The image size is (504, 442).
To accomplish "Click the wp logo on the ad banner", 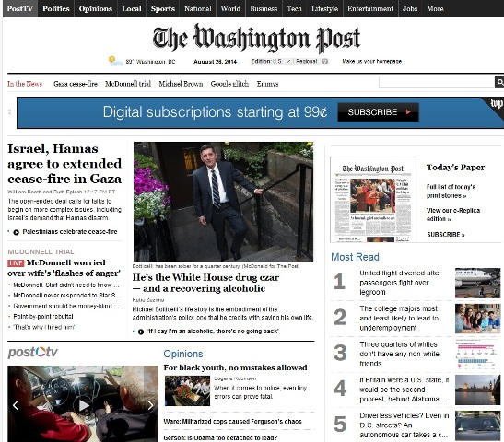I will (497, 103).
